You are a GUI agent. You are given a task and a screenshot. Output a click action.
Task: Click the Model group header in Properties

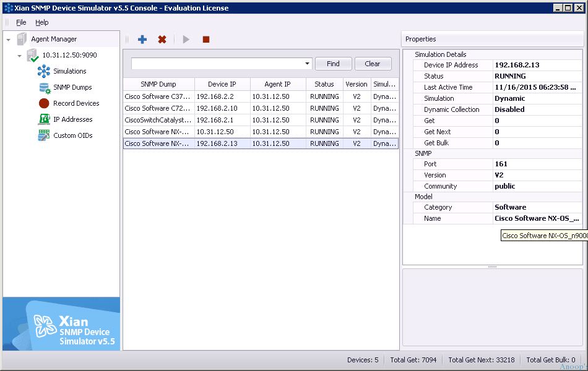point(423,197)
